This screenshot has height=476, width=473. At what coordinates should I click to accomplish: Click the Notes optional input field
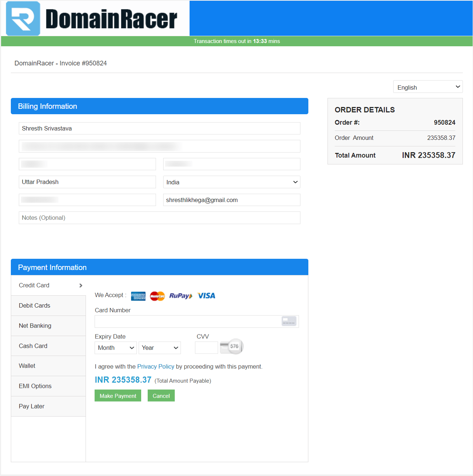click(159, 218)
